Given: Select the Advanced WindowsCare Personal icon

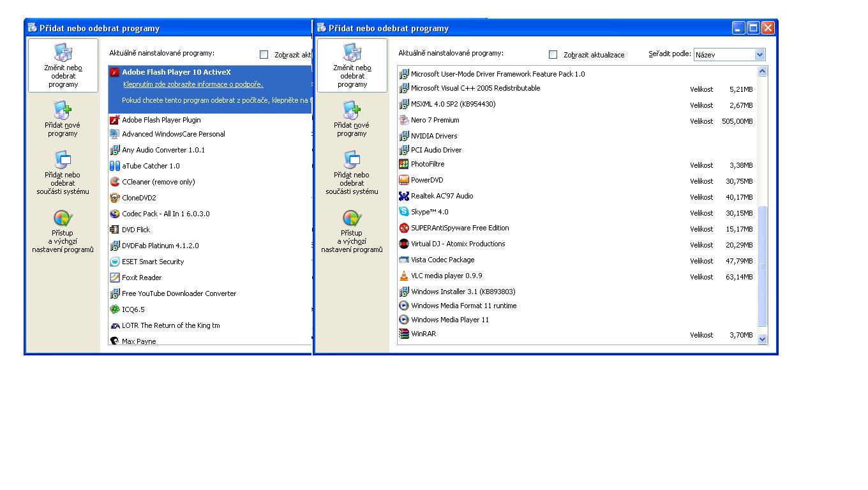Looking at the screenshot, I should tap(115, 134).
